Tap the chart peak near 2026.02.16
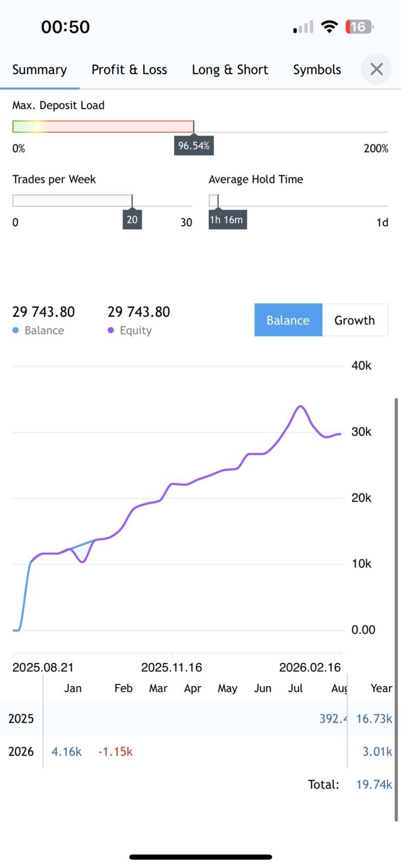This screenshot has height=868, width=401. tap(301, 406)
